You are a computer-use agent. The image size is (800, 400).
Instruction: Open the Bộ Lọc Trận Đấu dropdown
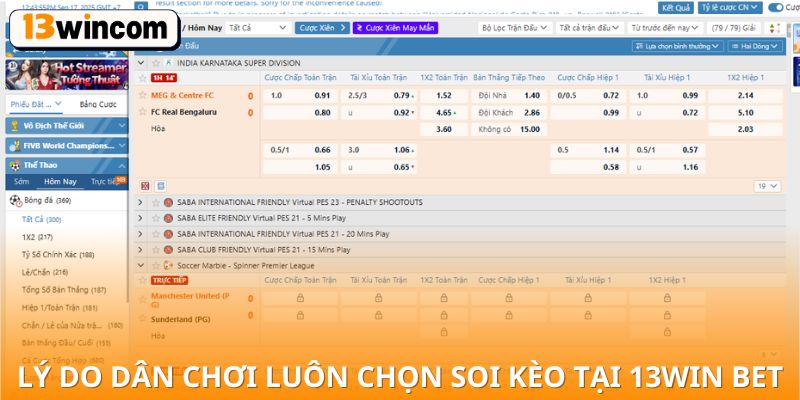pos(515,28)
